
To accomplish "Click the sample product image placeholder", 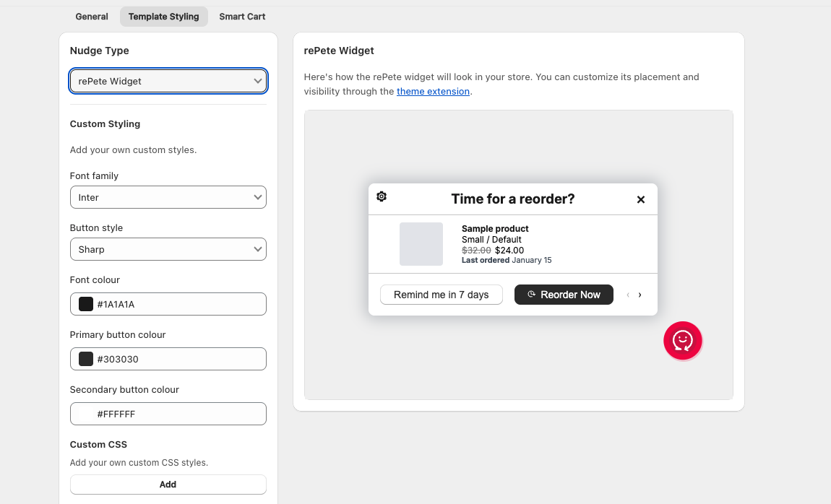I will (421, 244).
